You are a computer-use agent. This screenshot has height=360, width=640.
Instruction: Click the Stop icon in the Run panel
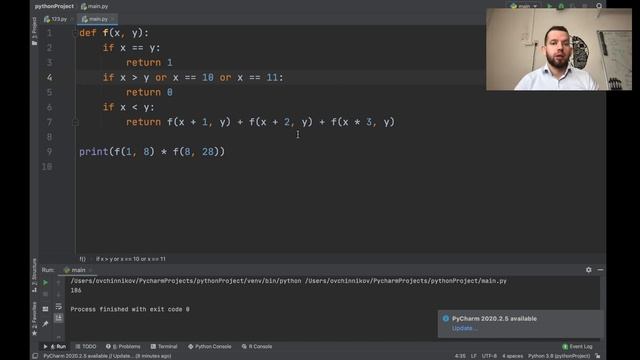(45, 294)
